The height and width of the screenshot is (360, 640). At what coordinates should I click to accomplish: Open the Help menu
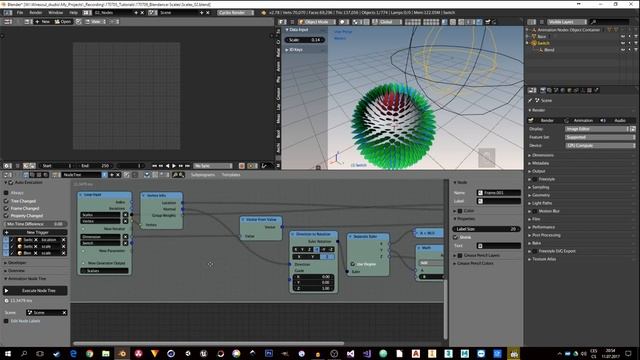pyautogui.click(x=73, y=13)
